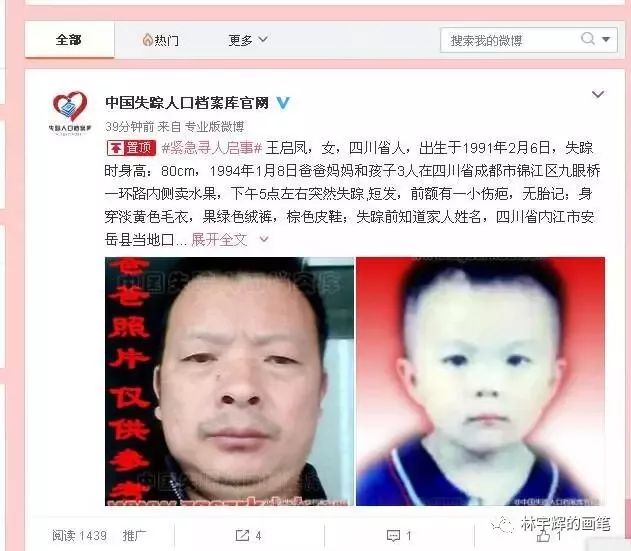The height and width of the screenshot is (551, 631).
Task: Expand the 更多 dropdown
Action: pyautogui.click(x=248, y=40)
